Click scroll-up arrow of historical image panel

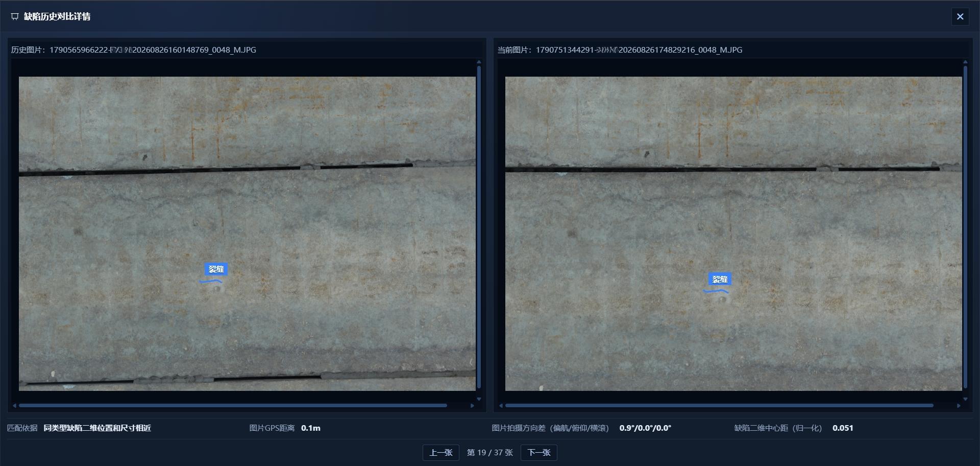[479, 62]
